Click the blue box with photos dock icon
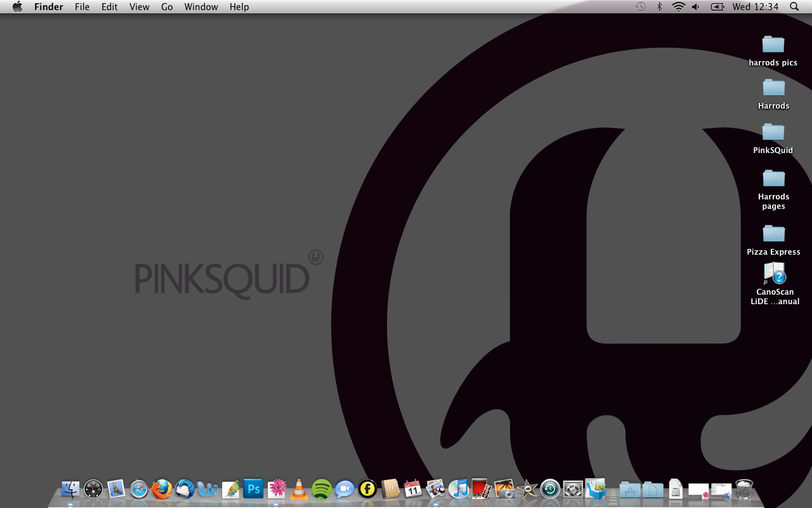 pyautogui.click(x=596, y=489)
